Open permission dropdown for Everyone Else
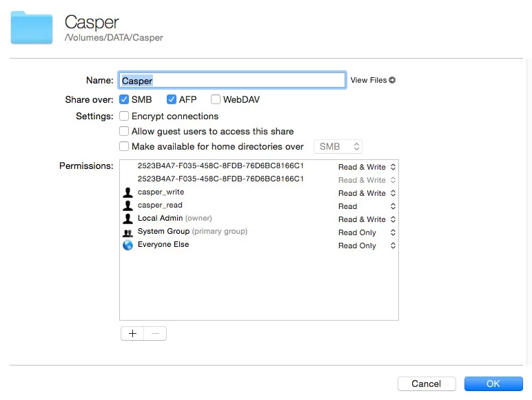The image size is (532, 400). pyautogui.click(x=367, y=246)
